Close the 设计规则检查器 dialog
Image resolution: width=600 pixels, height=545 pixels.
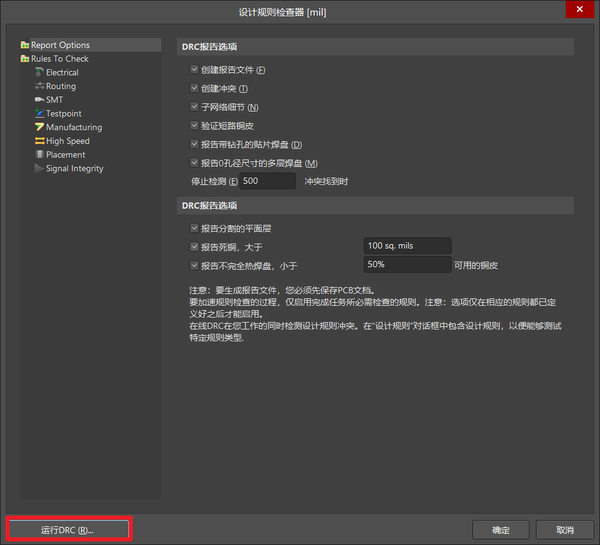click(580, 9)
